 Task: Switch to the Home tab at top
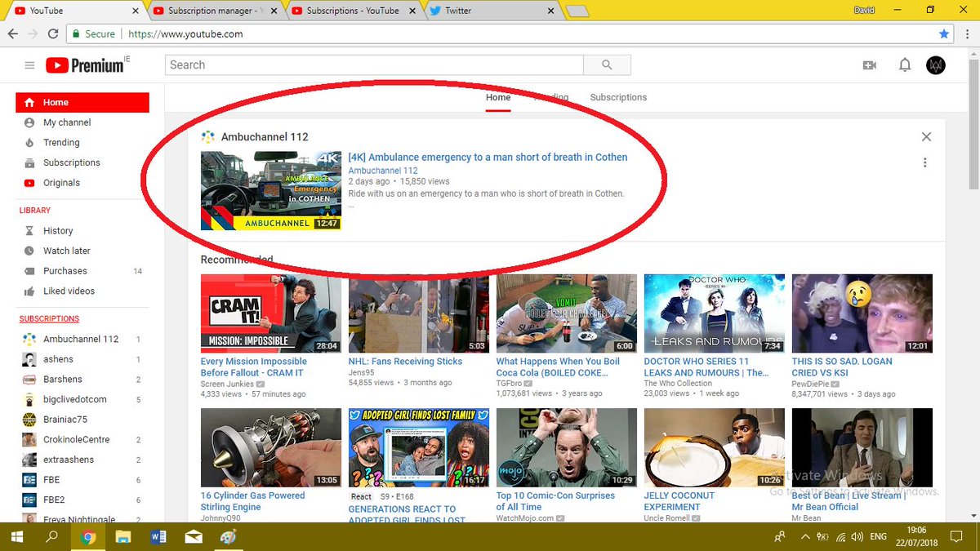tap(498, 97)
